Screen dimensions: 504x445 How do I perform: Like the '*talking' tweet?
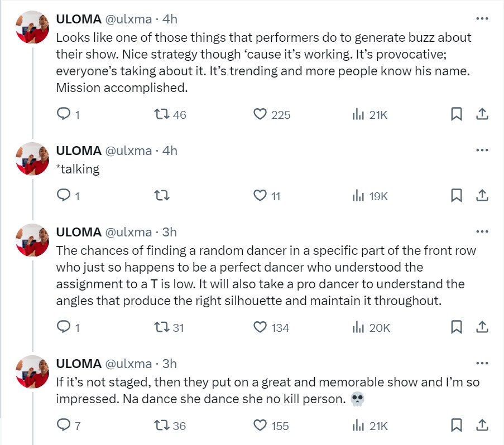tap(260, 196)
